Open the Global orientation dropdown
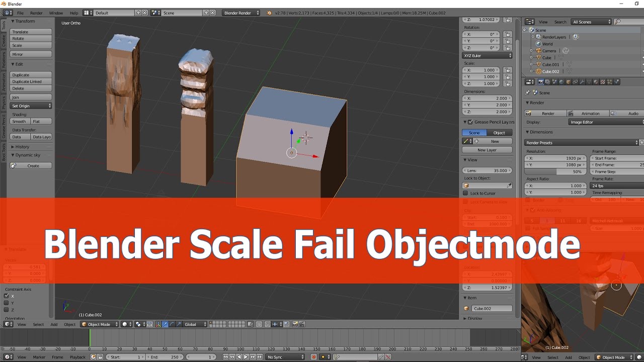This screenshot has height=362, width=644. coord(195,324)
